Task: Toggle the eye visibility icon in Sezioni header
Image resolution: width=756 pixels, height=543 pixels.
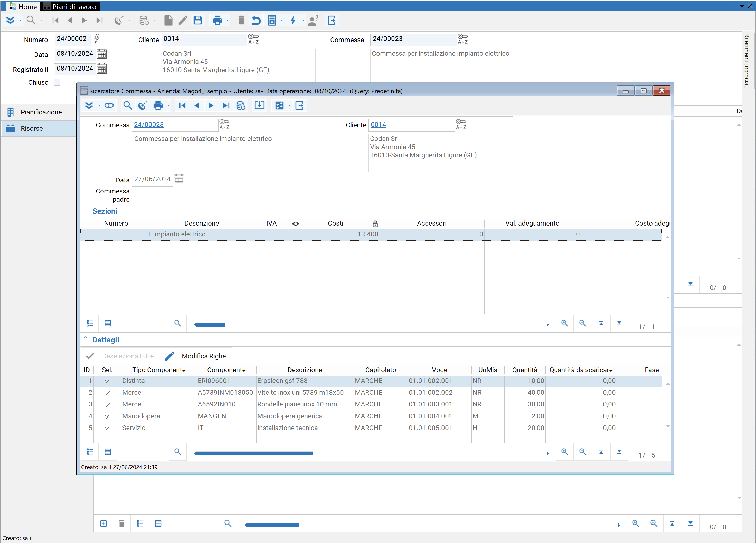Action: tap(296, 224)
